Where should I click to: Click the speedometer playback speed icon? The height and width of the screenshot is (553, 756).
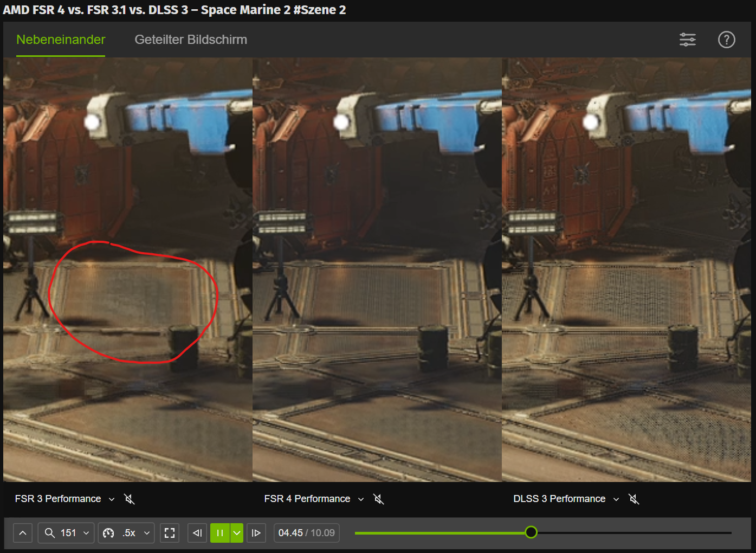click(108, 533)
